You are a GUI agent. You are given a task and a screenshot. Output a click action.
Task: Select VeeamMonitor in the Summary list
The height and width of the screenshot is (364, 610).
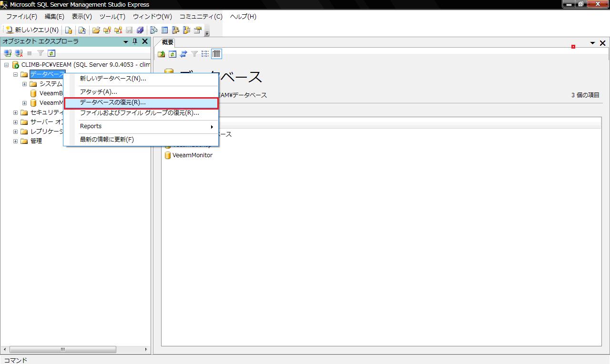(193, 155)
